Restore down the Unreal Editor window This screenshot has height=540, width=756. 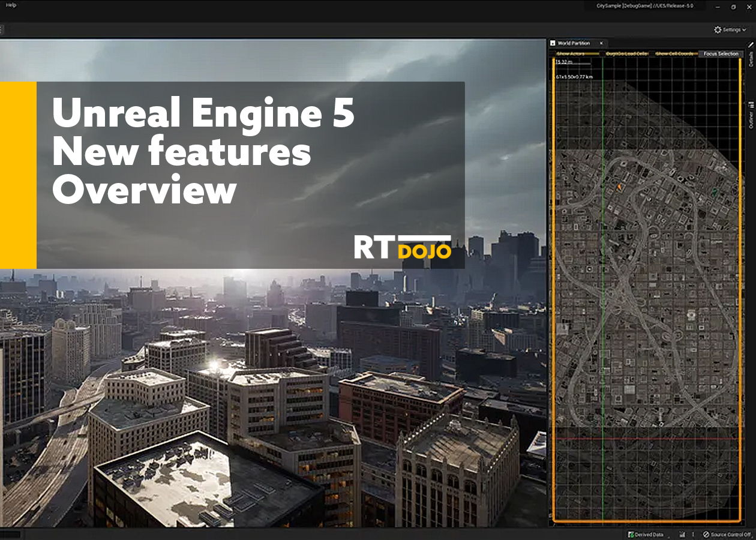coord(733,7)
